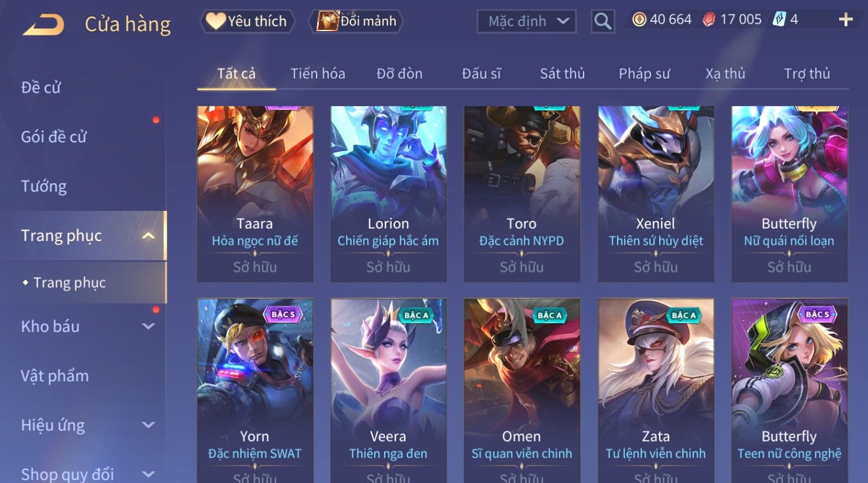Open Gói đề cử in sidebar
868x483 pixels.
pos(54,137)
